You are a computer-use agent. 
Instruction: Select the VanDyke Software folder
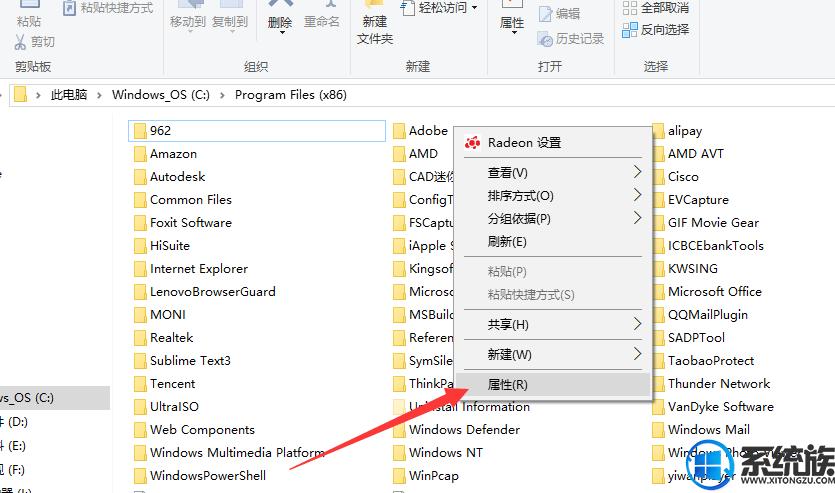(x=713, y=407)
